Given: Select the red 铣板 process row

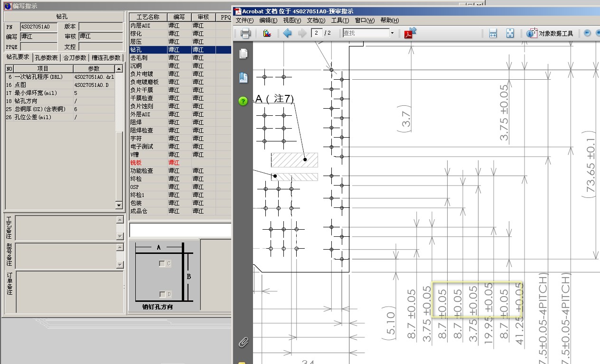Looking at the screenshot, I should 180,163.
